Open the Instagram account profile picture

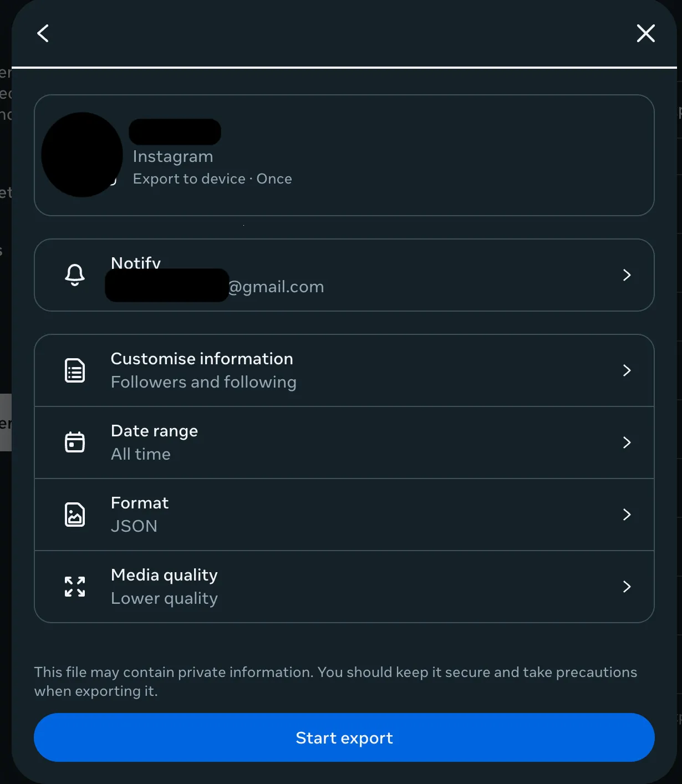click(x=82, y=155)
